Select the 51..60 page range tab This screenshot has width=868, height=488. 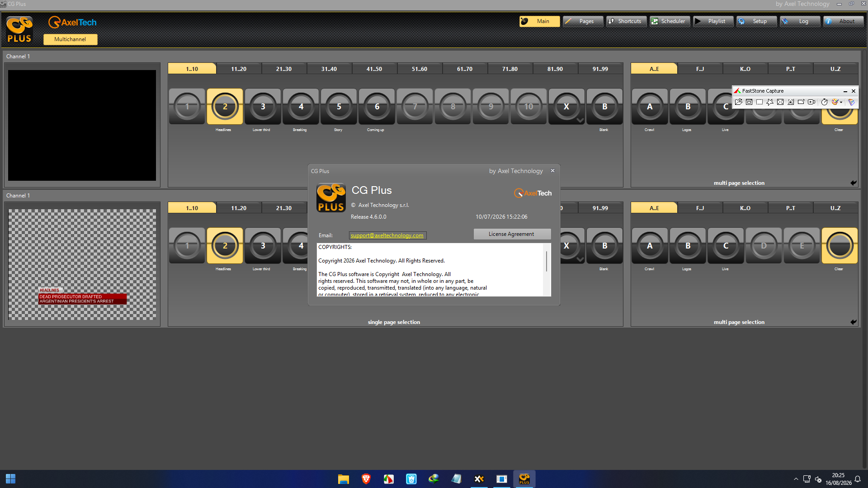(420, 69)
